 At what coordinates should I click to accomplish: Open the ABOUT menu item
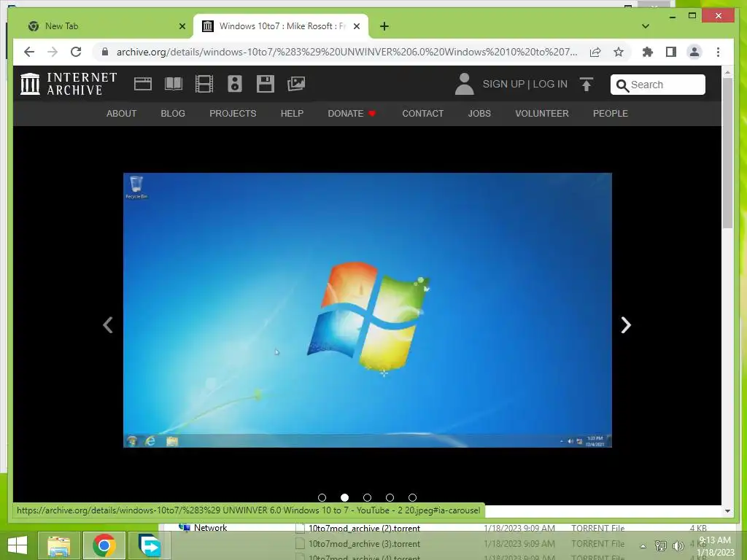point(122,113)
